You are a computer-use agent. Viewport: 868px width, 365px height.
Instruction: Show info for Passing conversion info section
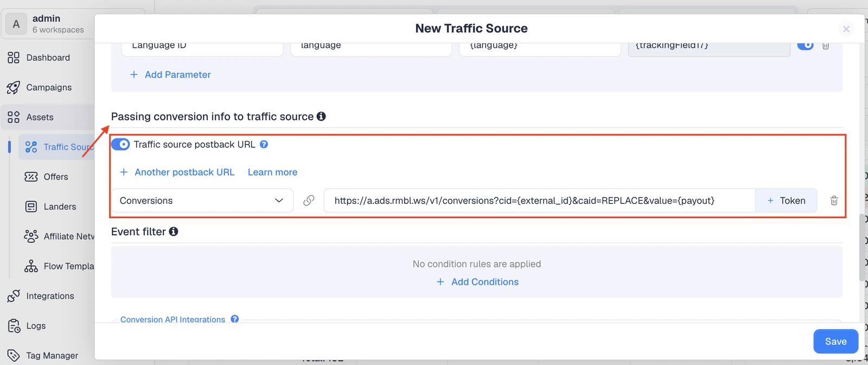tap(321, 116)
